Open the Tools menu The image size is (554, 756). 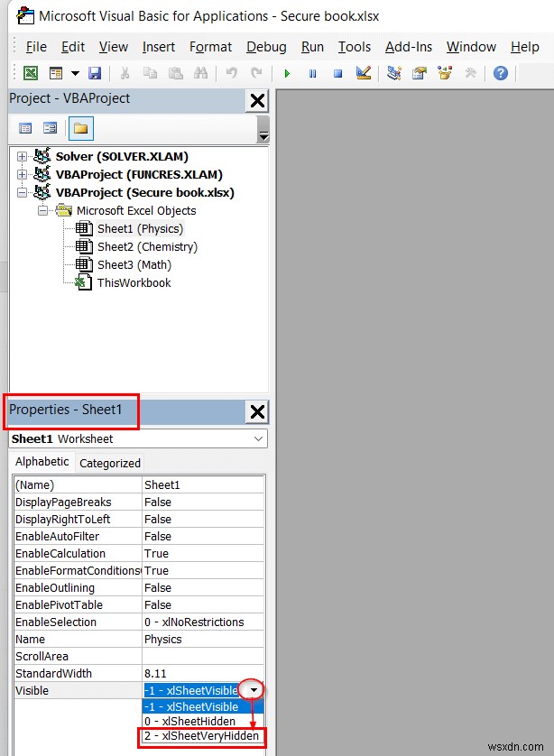click(355, 47)
